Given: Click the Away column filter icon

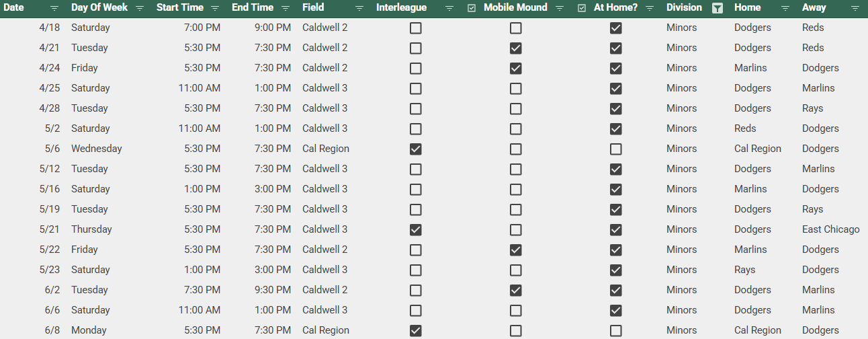Looking at the screenshot, I should 855,9.
